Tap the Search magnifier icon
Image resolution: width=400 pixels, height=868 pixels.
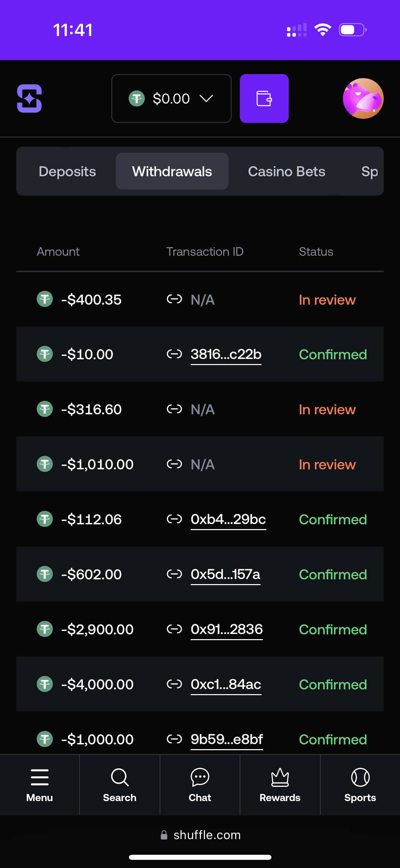[119, 777]
